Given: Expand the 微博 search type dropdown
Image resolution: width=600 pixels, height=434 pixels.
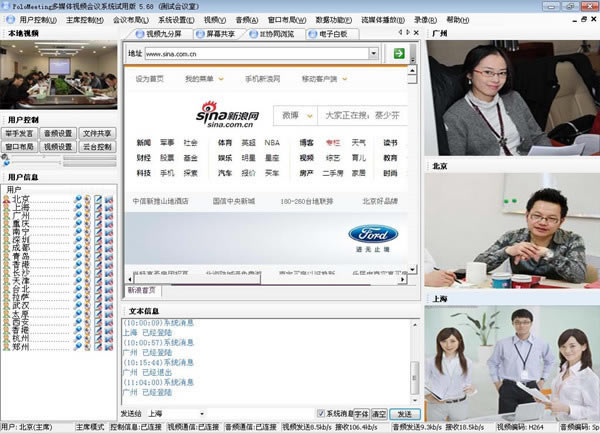Looking at the screenshot, I should coord(310,116).
